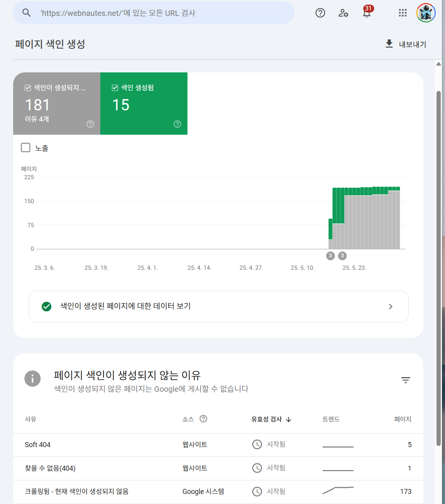The height and width of the screenshot is (504, 445).
Task: Click the 페이지 column header
Action: [x=403, y=419]
